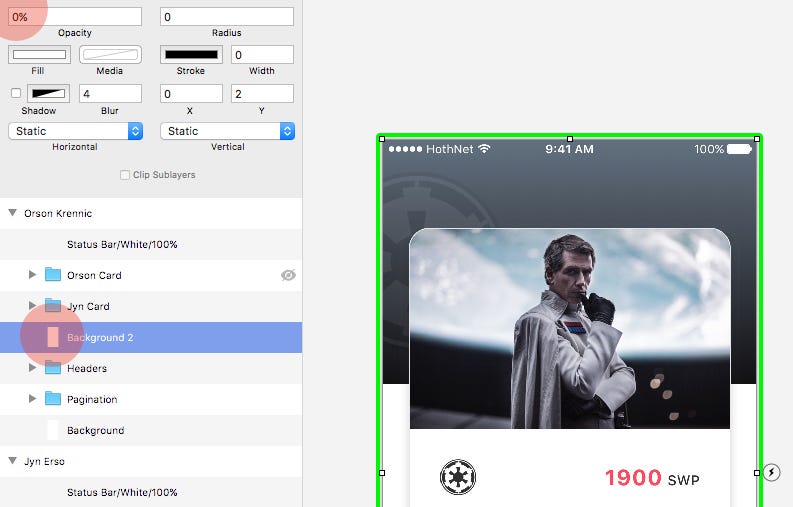Select the Orson Krennic artboard row

pos(151,214)
